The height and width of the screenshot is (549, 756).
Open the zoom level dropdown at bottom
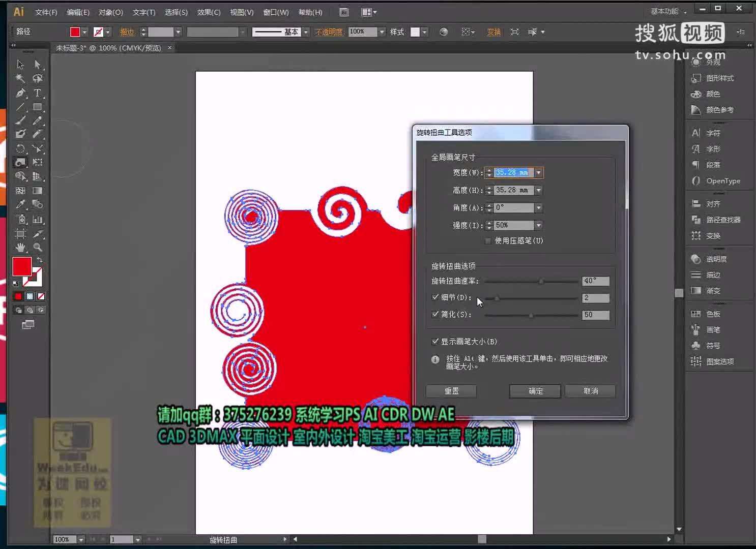(81, 539)
